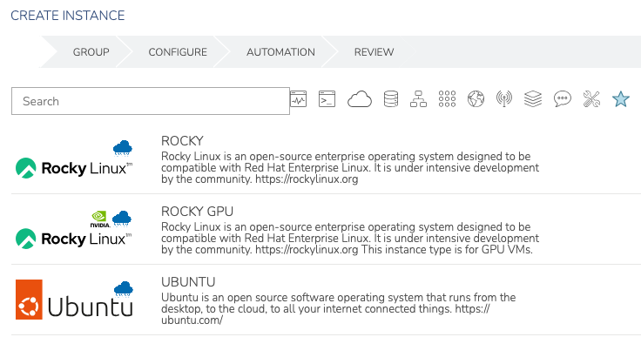The height and width of the screenshot is (364, 641).
Task: Filter by the grid of dots icon
Action: click(447, 99)
